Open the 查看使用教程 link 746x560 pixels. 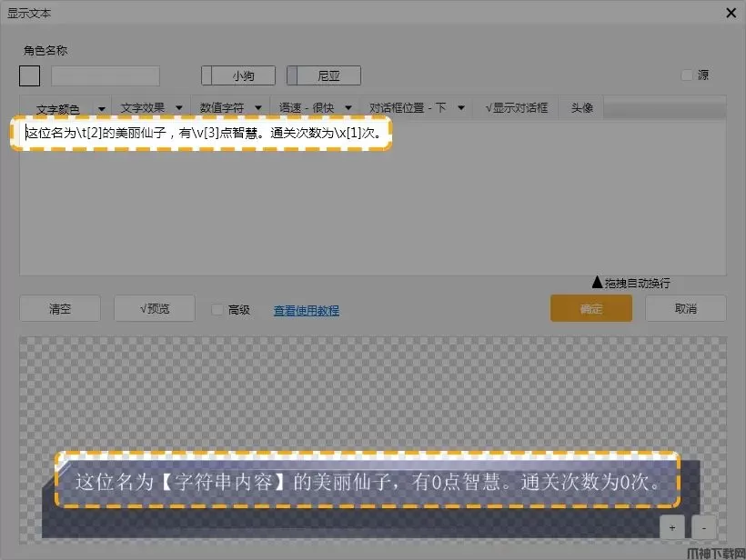click(x=307, y=310)
